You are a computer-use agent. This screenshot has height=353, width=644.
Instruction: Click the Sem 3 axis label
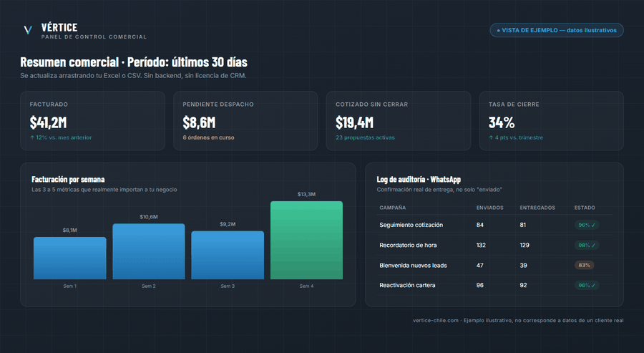pyautogui.click(x=228, y=286)
